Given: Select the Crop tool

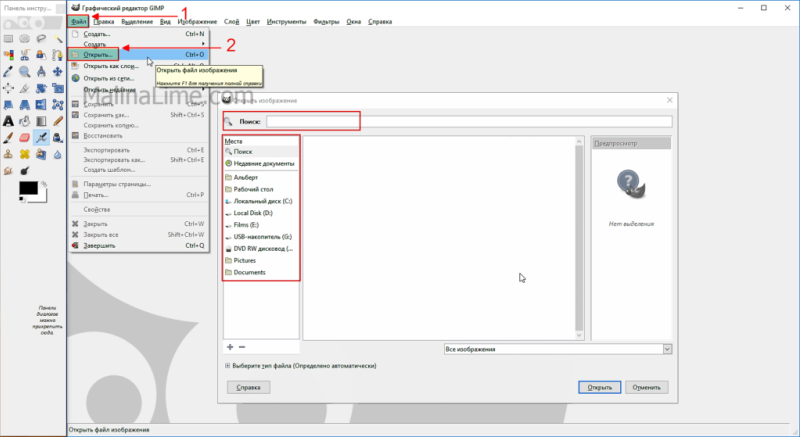Looking at the screenshot, I should [24, 88].
